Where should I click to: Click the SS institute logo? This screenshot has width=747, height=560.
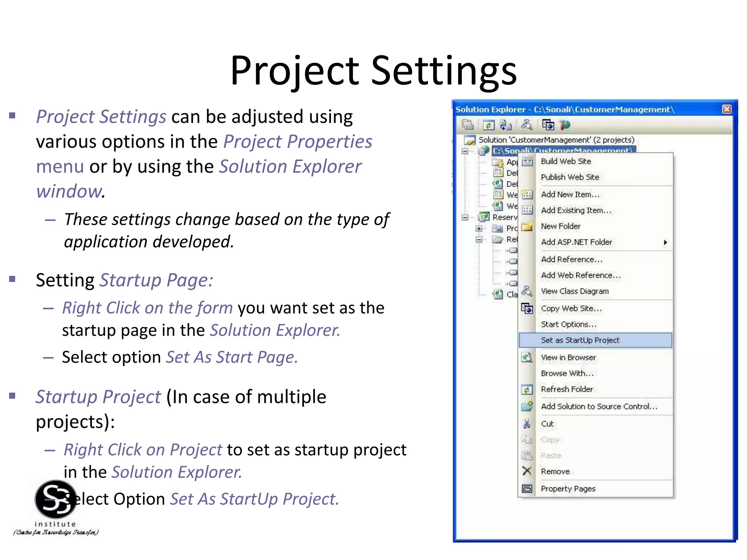pos(56,508)
